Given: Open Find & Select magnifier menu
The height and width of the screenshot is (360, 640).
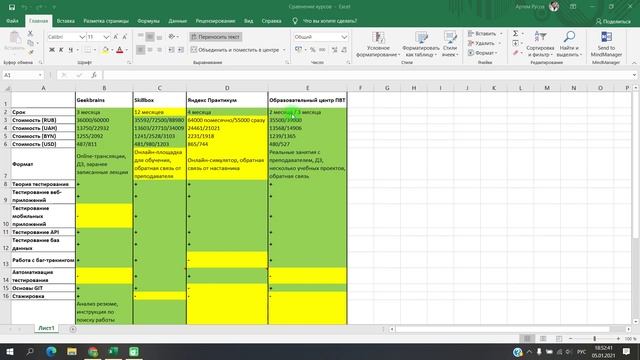Looking at the screenshot, I should [x=569, y=44].
